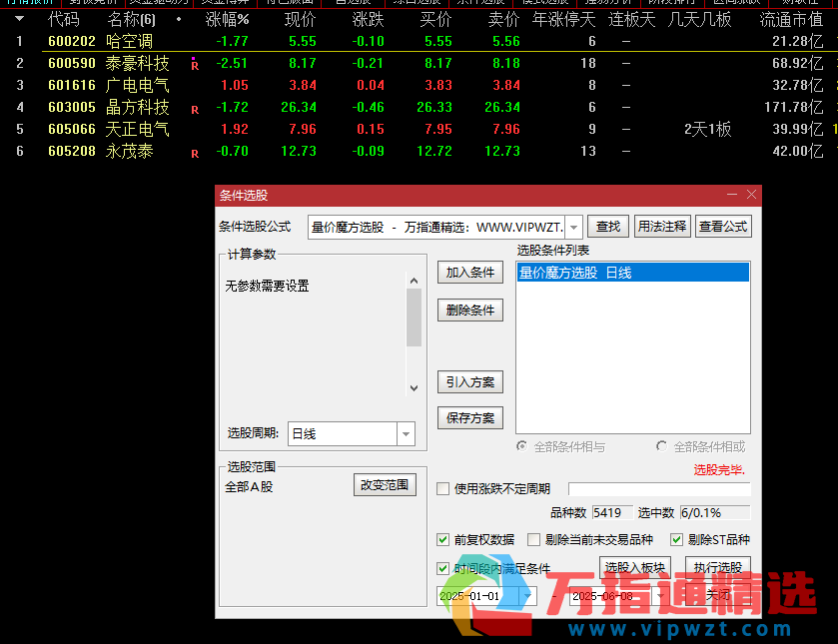Click the 流通市值 column header
Viewport: 838px width, 644px height.
(x=791, y=19)
